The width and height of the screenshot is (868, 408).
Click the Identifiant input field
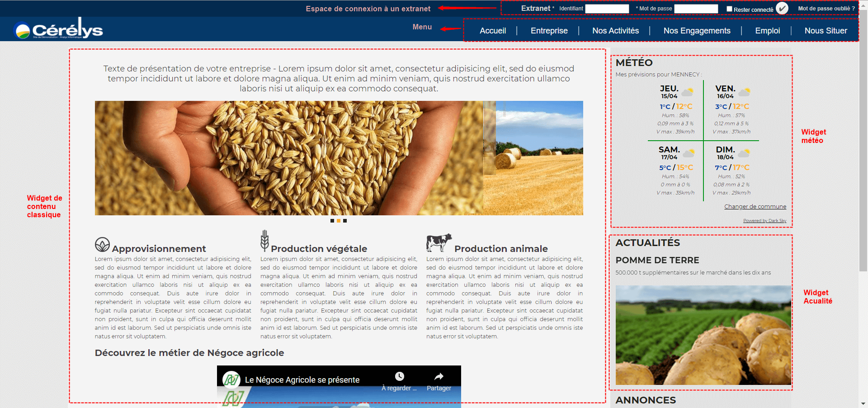607,9
